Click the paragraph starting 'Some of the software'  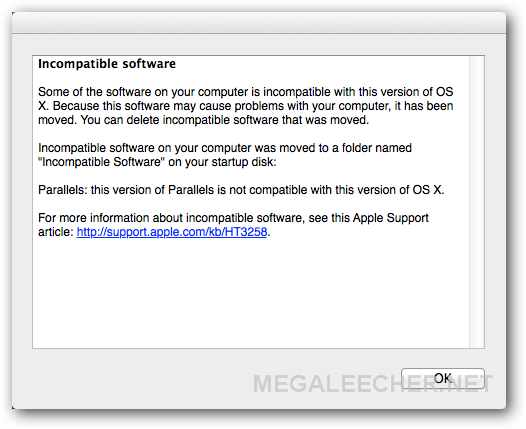246,106
